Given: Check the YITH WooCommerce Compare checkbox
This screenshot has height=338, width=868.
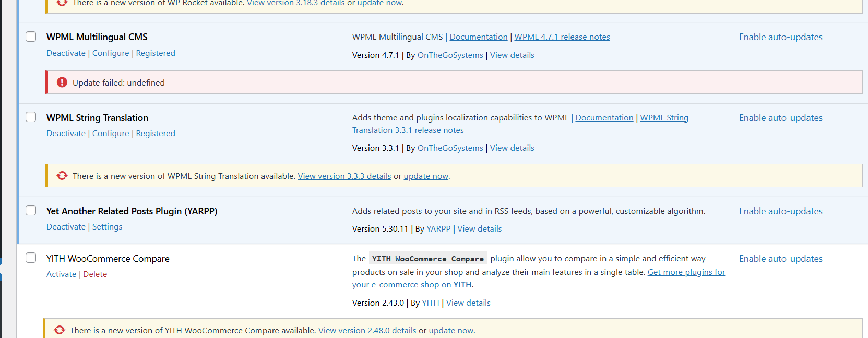Looking at the screenshot, I should click(x=31, y=258).
